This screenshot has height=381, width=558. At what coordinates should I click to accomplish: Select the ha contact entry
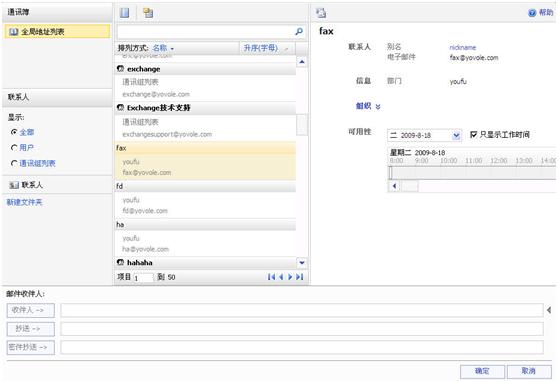pyautogui.click(x=206, y=237)
